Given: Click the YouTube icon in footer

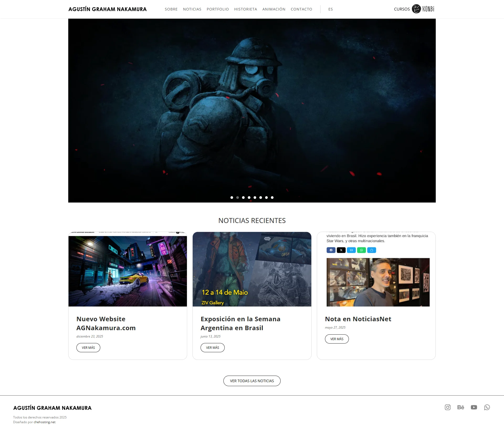Looking at the screenshot, I should [x=474, y=407].
